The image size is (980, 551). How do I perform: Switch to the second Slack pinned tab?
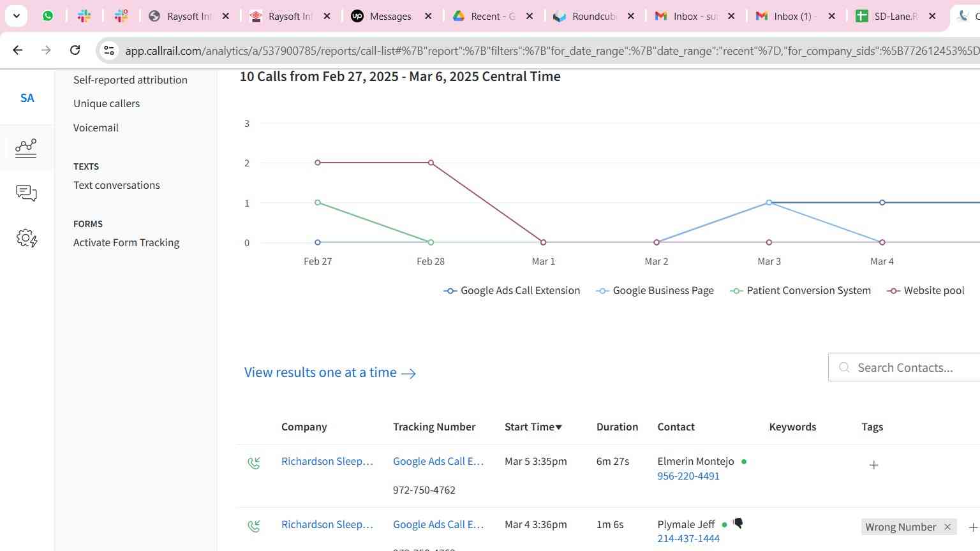pyautogui.click(x=121, y=16)
